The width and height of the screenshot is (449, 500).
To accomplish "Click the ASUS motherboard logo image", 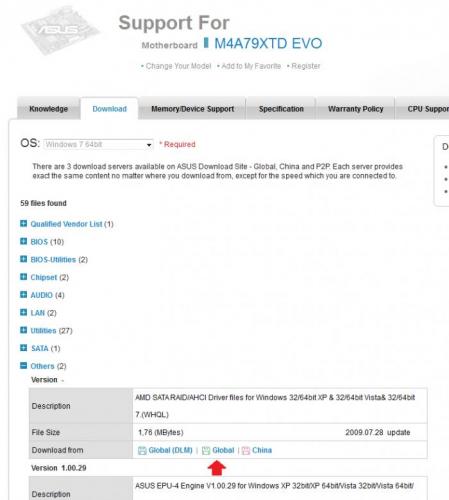I will tap(59, 30).
